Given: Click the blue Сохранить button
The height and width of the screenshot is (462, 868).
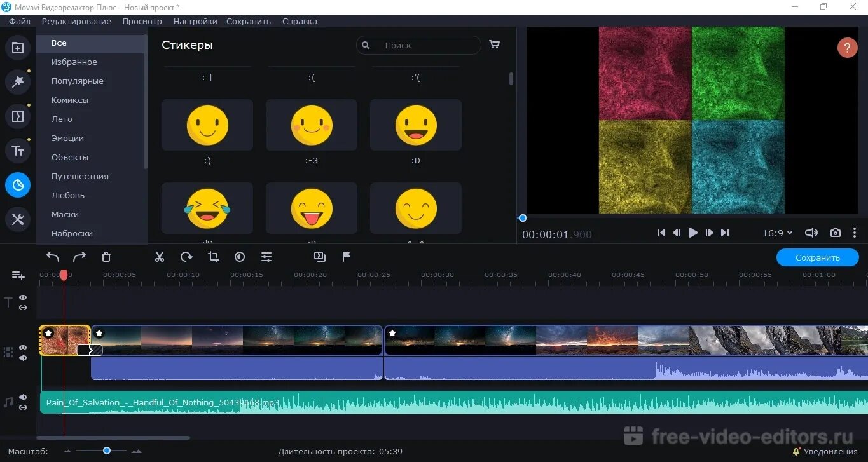Looking at the screenshot, I should coord(817,257).
